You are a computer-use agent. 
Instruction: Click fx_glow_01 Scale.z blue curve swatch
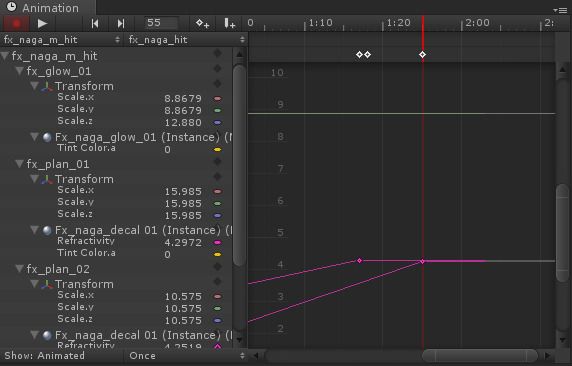(217, 123)
